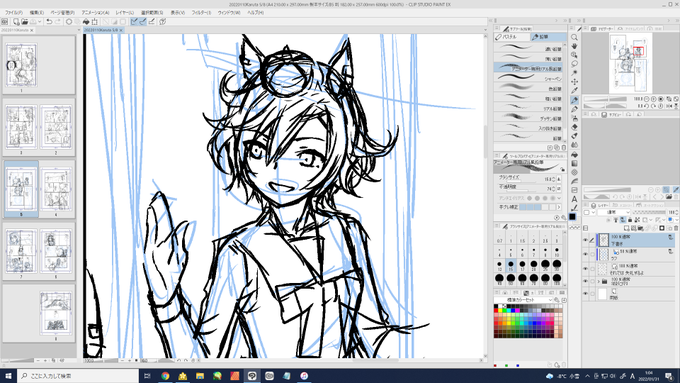
Task: Select the Lasso selection tool
Action: (x=574, y=64)
